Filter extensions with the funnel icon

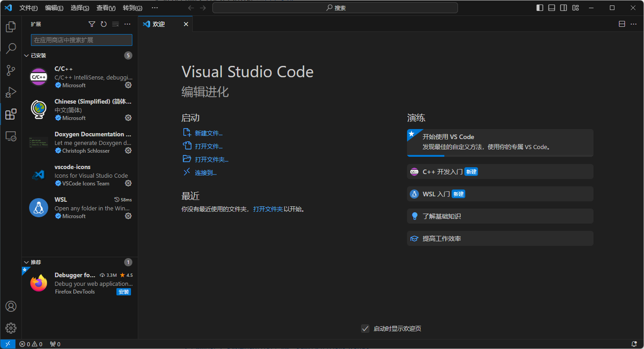pyautogui.click(x=92, y=24)
